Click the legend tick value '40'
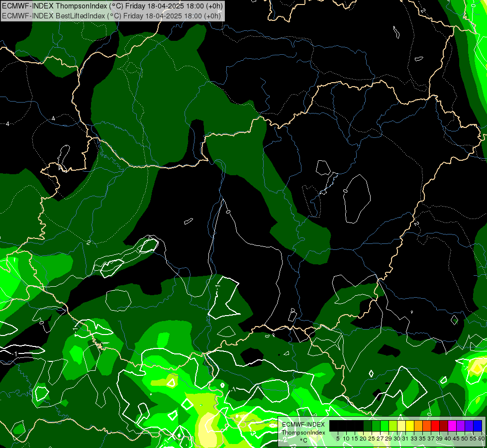This screenshot has width=487, height=448. (x=448, y=439)
